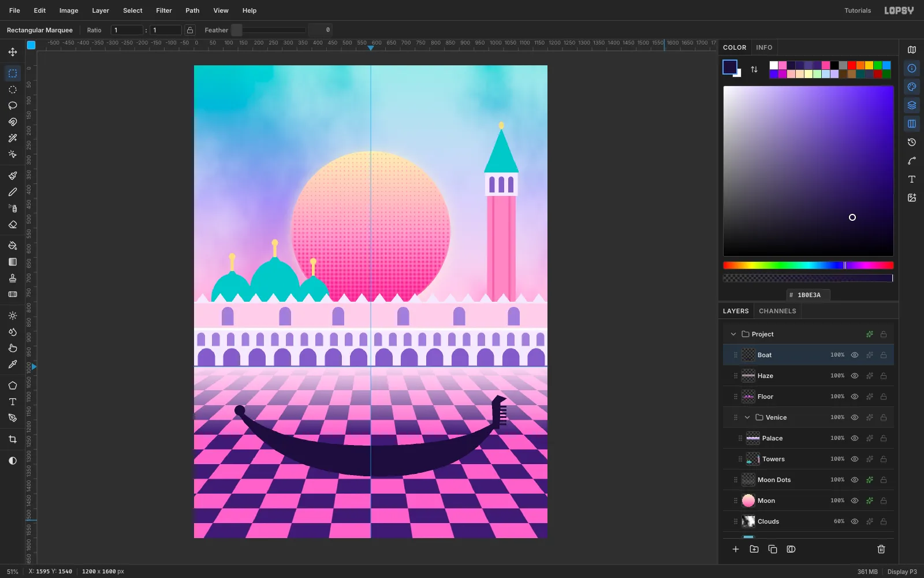
Task: Toggle effects icon on Project group
Action: pos(869,334)
